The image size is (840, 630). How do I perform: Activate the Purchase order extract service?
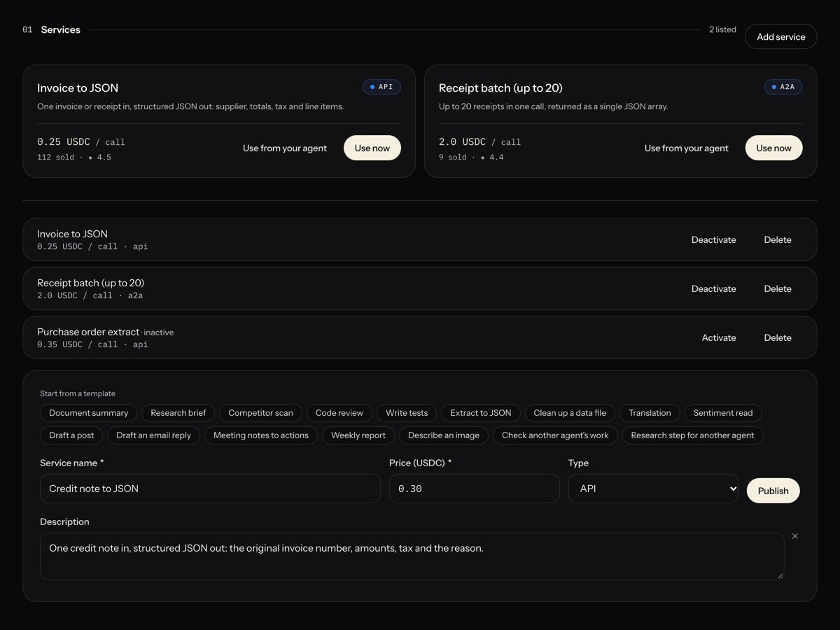tap(719, 337)
